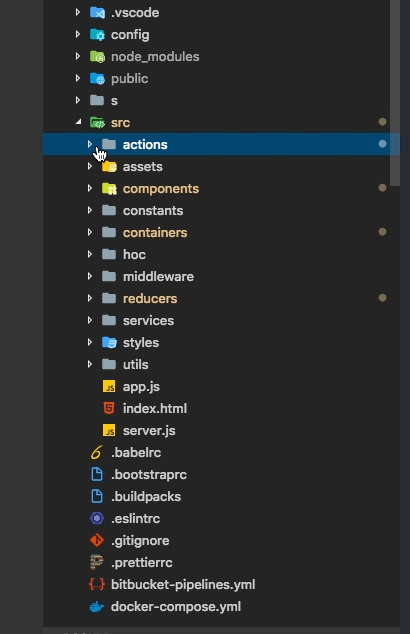This screenshot has height=634, width=410.
Task: Expand the hoc folder arrow
Action: pyautogui.click(x=90, y=254)
